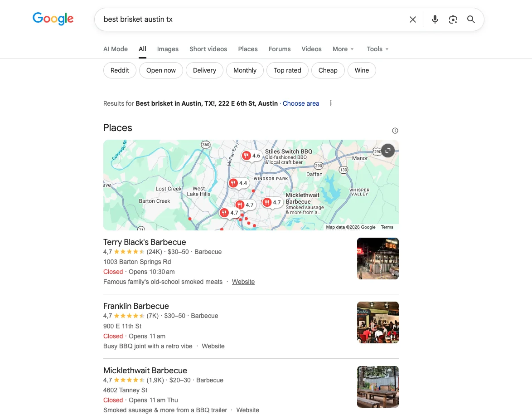This screenshot has height=420, width=532.
Task: Clear the search box text
Action: [412, 20]
